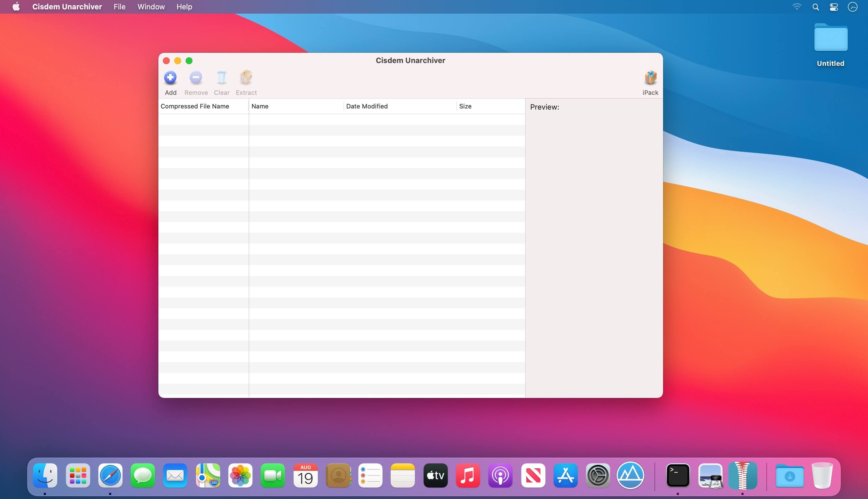
Task: Open System Preferences from dock
Action: click(x=597, y=475)
